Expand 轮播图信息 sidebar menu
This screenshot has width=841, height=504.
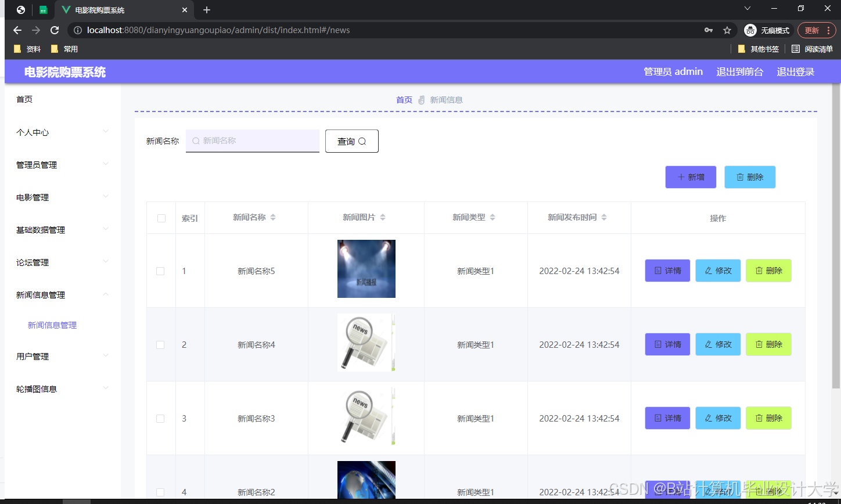pos(63,389)
